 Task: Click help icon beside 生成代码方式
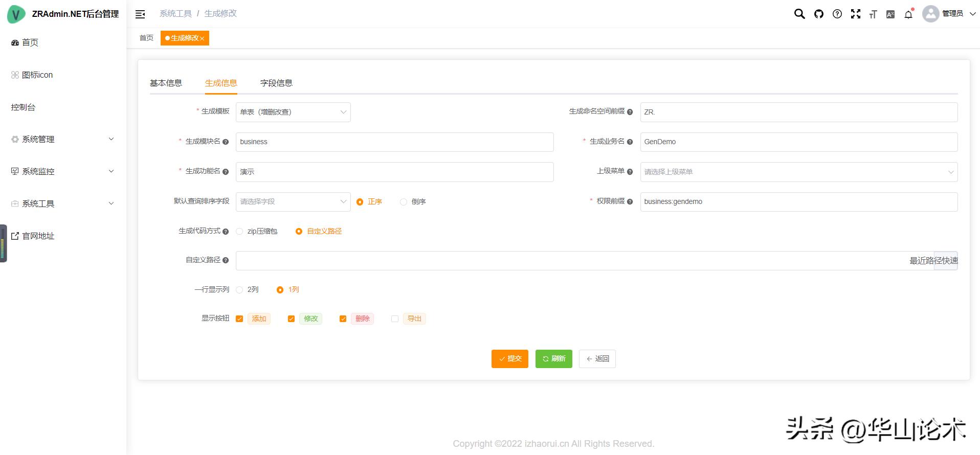pyautogui.click(x=226, y=232)
